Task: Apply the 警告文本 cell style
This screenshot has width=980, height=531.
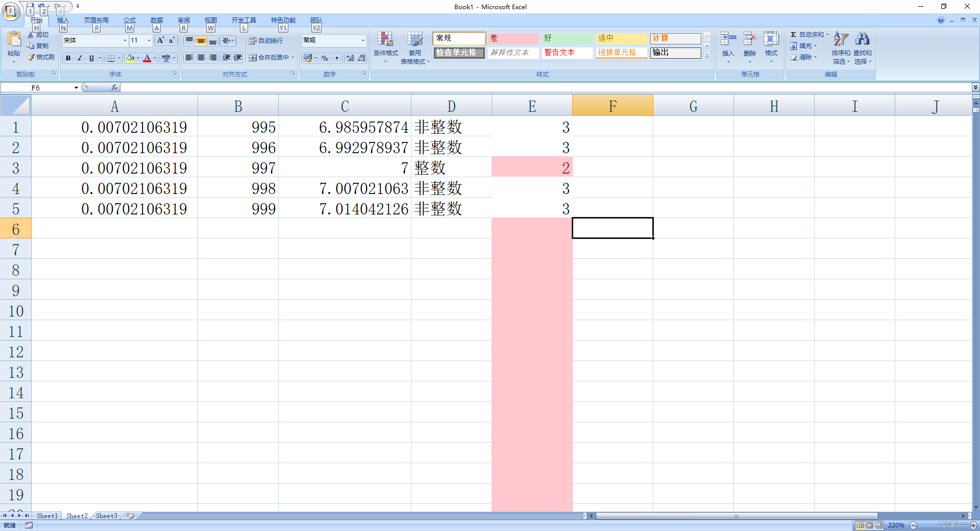Action: [568, 53]
